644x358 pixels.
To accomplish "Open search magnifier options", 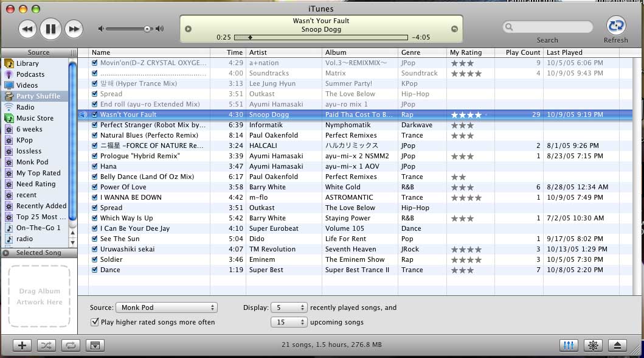I will click(x=509, y=27).
